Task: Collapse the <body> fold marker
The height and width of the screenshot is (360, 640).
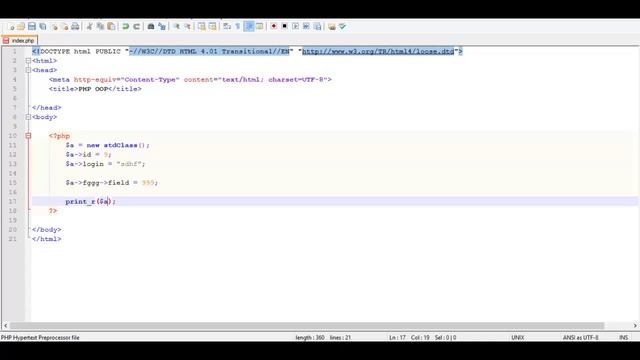Action: click(28, 117)
